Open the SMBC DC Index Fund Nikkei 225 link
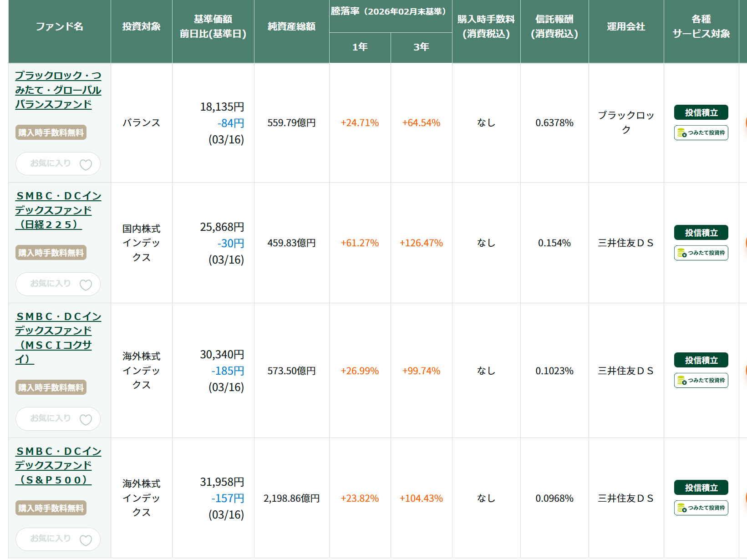The width and height of the screenshot is (747, 560). 58,210
